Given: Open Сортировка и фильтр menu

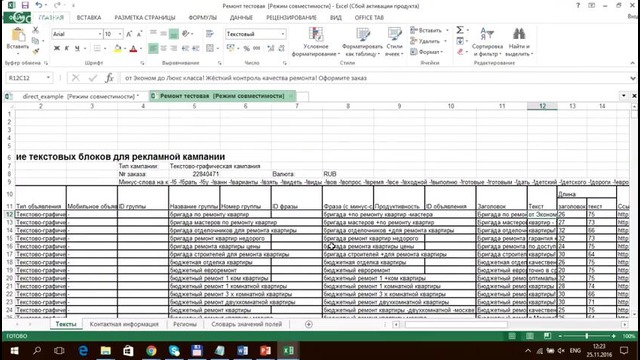Looking at the screenshot, I should click(x=487, y=42).
